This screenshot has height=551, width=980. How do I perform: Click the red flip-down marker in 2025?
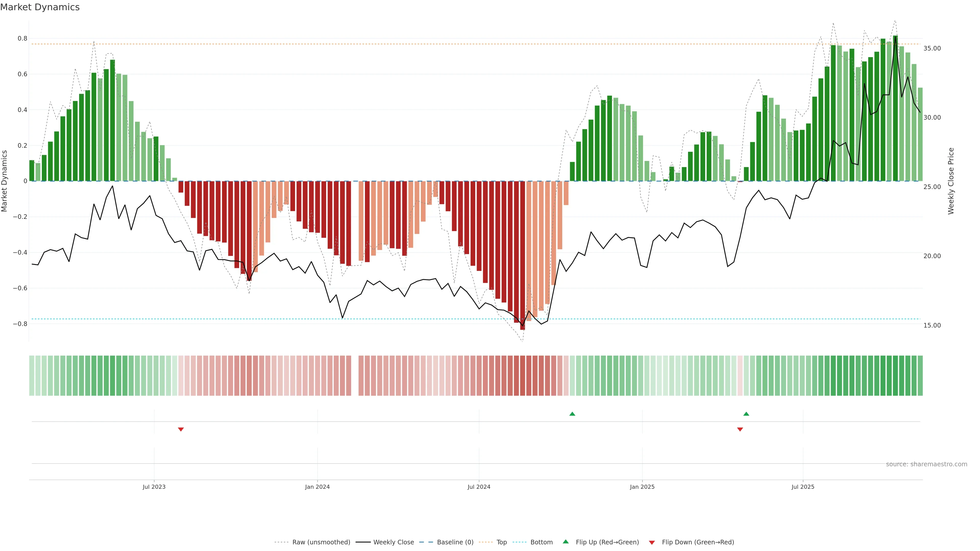[x=740, y=429]
